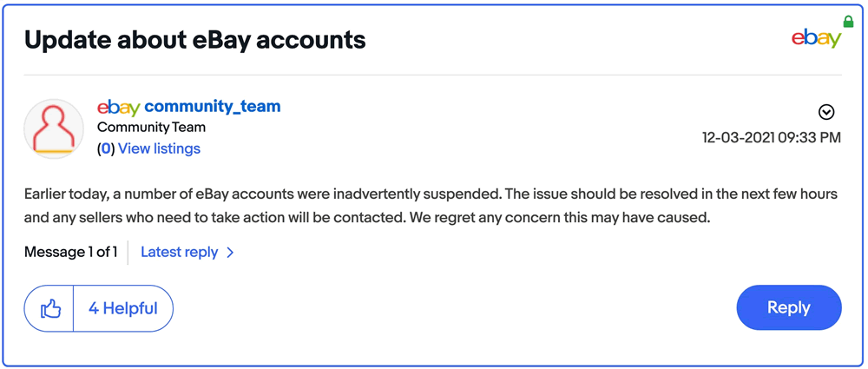Click the 12-03-2021 09:33 PM timestamp
868x369 pixels.
pos(772,137)
